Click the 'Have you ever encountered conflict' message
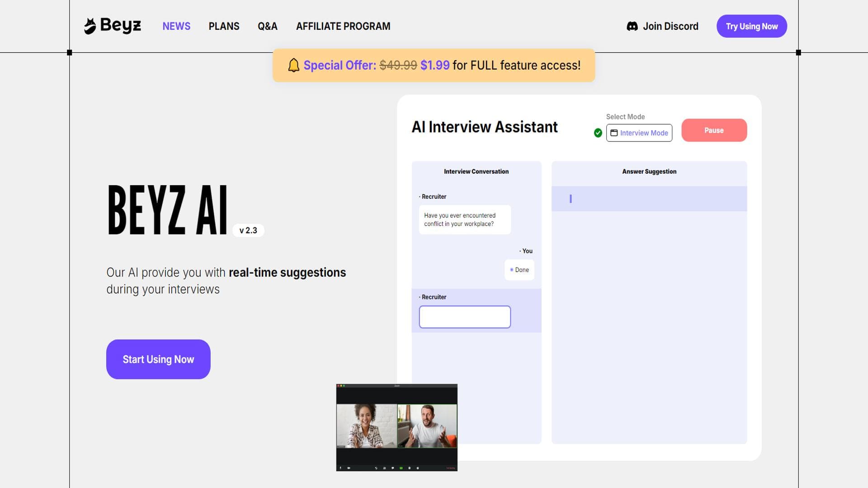Viewport: 868px width, 488px height. 465,220
